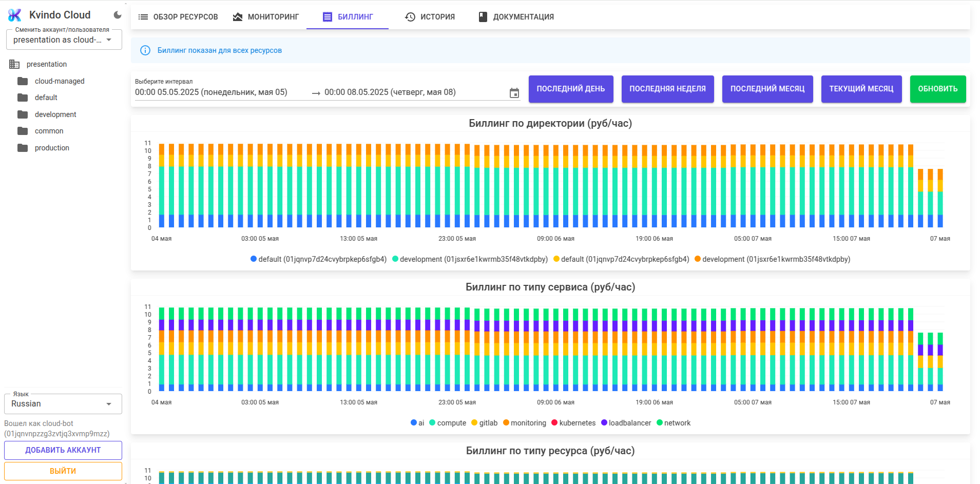Viewport: 980px width, 484px height.
Task: Open the production folder
Action: coord(52,148)
